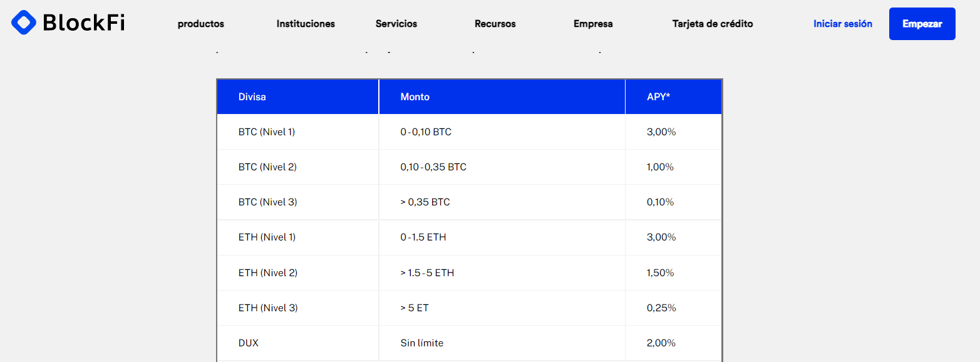Click the ETH (Nivel 1) cell
This screenshot has width=980, height=362.
tap(297, 237)
